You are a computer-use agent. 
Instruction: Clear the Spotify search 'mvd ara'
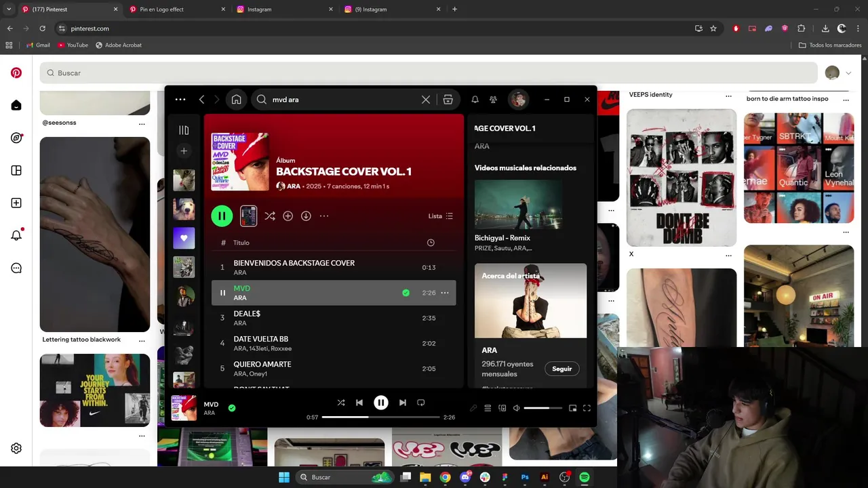coord(426,100)
